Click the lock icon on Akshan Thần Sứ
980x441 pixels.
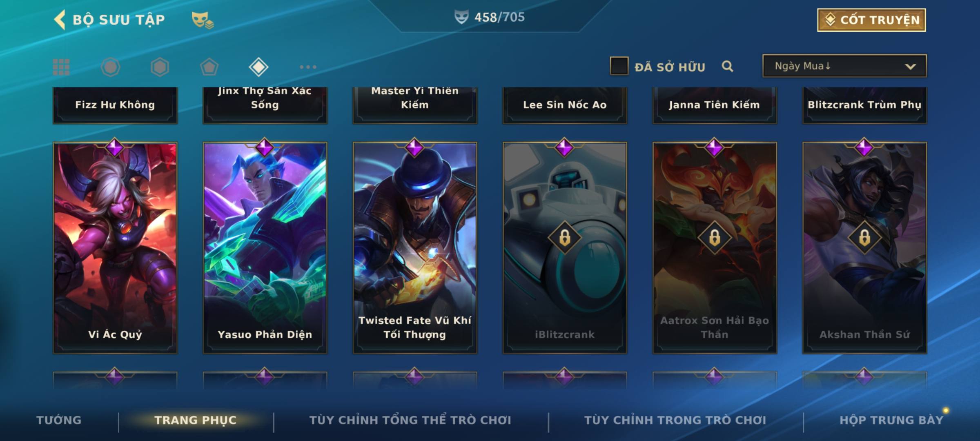coord(864,237)
